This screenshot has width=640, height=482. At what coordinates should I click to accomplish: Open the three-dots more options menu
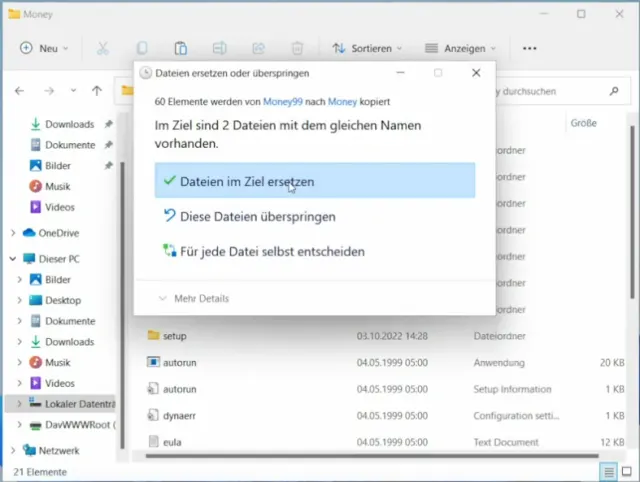coord(530,48)
